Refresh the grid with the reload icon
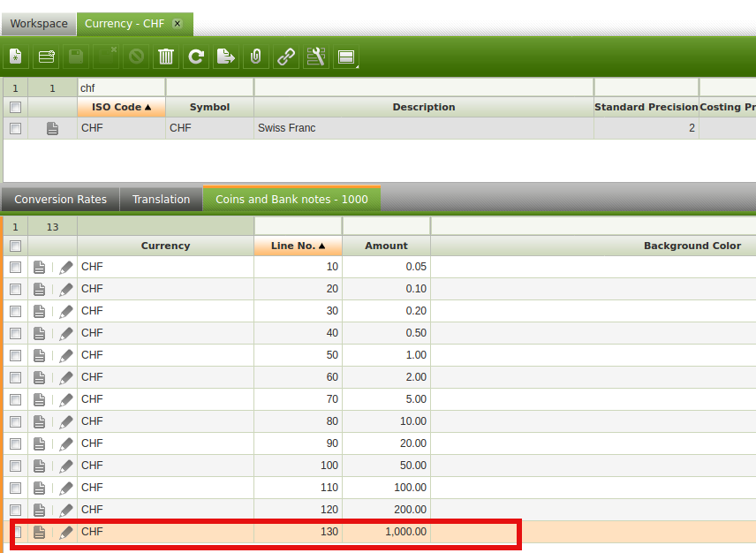Screen dimensions: 756x553 (x=196, y=57)
